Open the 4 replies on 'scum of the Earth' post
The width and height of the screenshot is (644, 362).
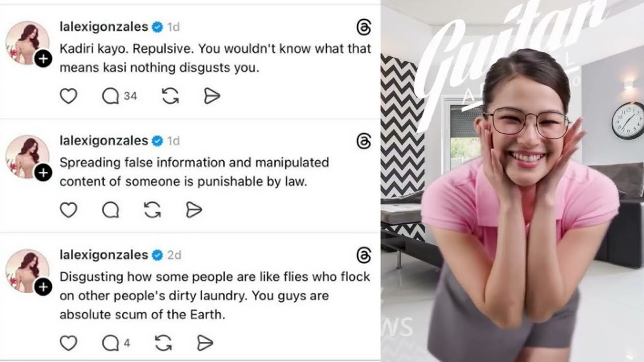(x=116, y=343)
